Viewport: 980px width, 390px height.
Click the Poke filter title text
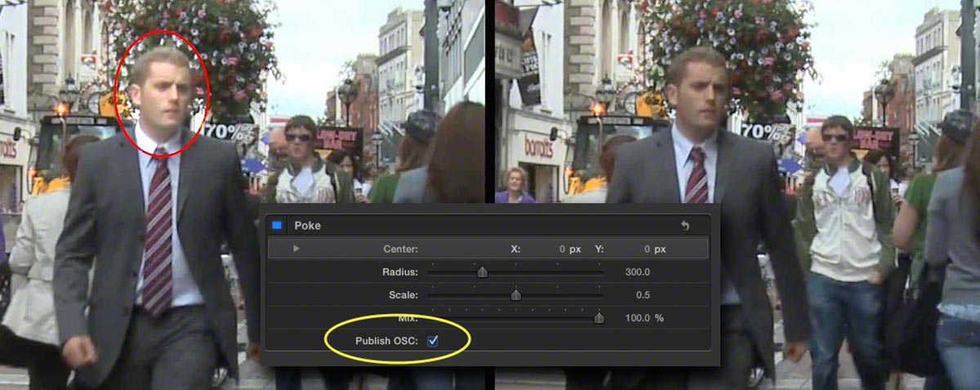307,225
